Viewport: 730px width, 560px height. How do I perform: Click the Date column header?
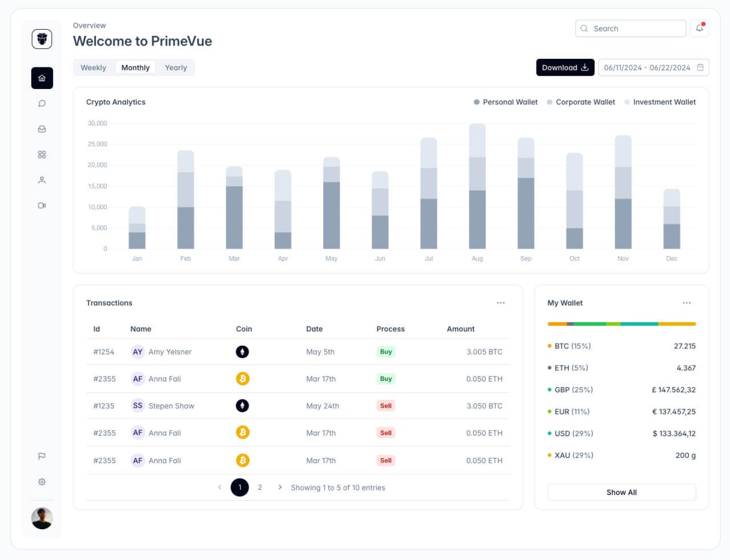(x=314, y=329)
